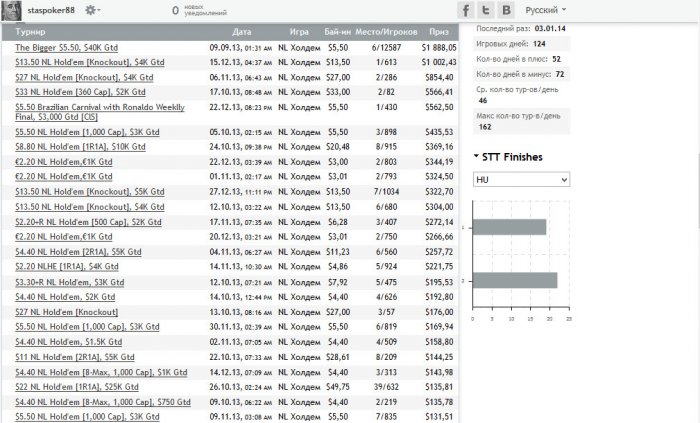Screen dimensions: 700x423
Task: Click the $1 002,43 prize value
Action: [x=439, y=62]
